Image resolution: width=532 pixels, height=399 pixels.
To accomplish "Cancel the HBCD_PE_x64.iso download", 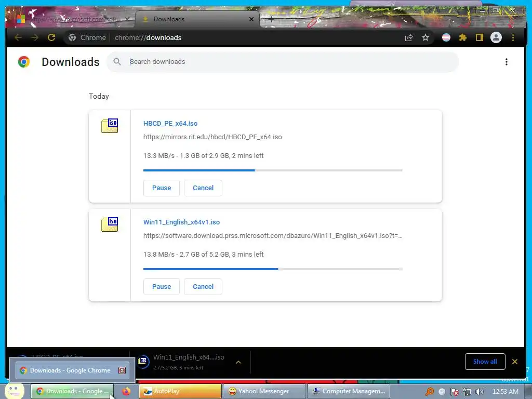I will pos(203,188).
